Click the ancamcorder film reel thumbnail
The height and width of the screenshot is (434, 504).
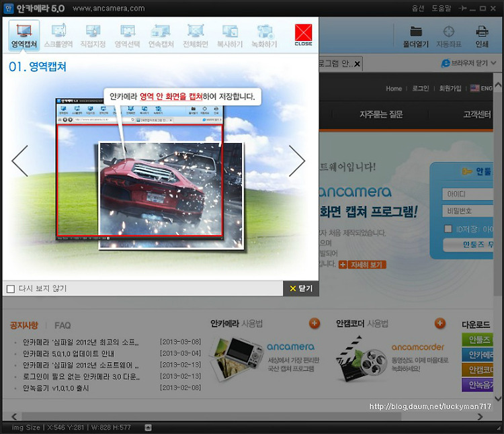pyautogui.click(x=362, y=358)
